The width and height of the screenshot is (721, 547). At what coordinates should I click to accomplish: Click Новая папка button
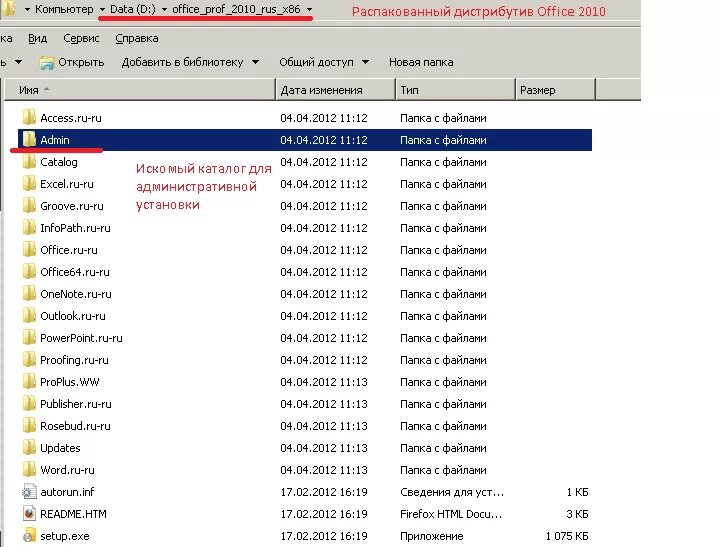tap(421, 63)
